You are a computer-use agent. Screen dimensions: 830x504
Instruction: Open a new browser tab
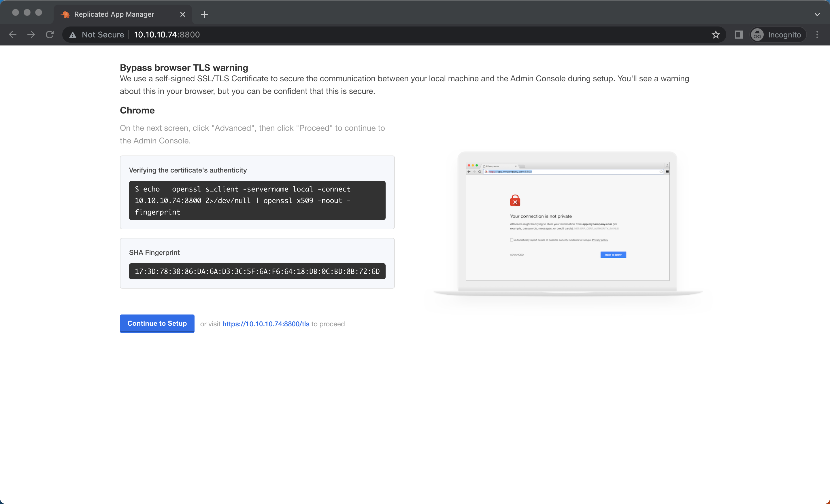tap(204, 14)
